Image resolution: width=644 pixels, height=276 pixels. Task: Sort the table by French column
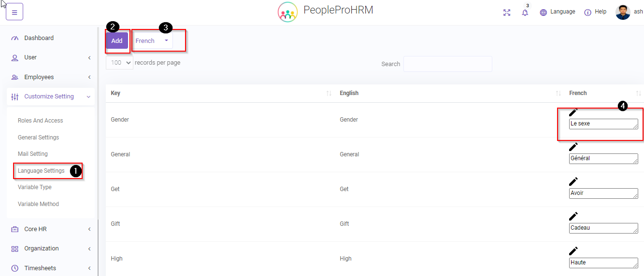coord(638,93)
